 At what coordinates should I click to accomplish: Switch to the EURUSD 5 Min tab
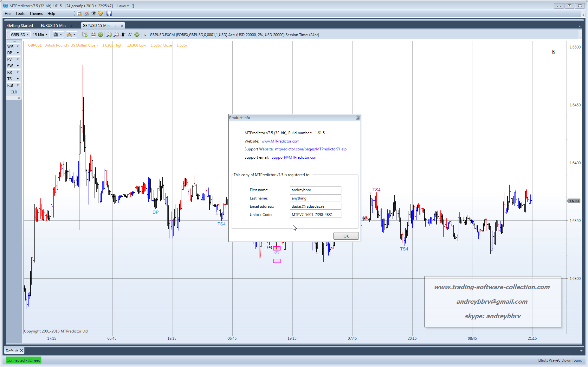coord(53,26)
